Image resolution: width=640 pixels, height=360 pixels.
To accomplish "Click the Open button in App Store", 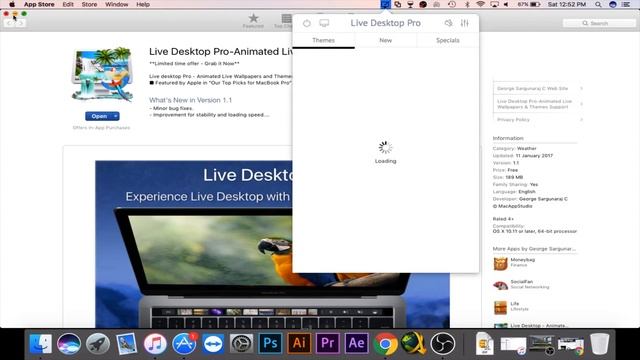I will click(x=99, y=116).
